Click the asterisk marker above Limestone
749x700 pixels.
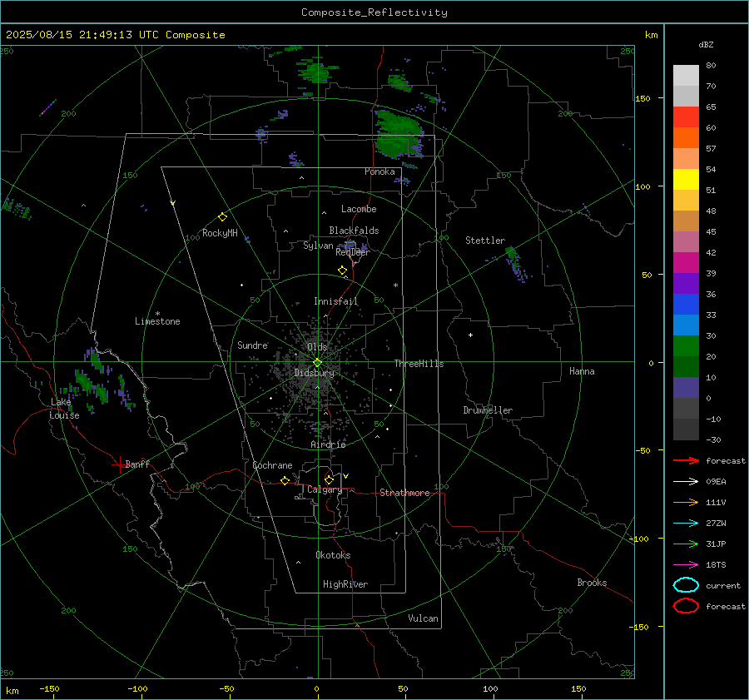coord(157,314)
